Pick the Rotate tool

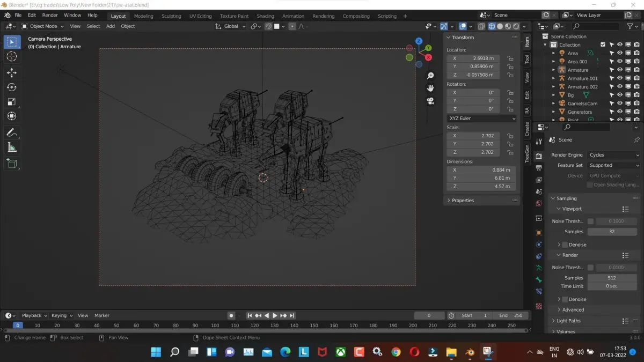click(x=12, y=87)
